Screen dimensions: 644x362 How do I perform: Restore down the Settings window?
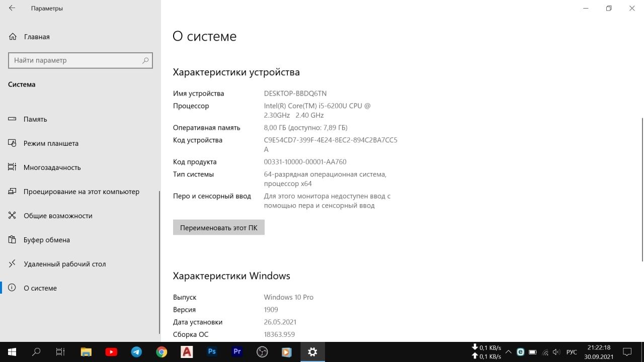point(609,8)
